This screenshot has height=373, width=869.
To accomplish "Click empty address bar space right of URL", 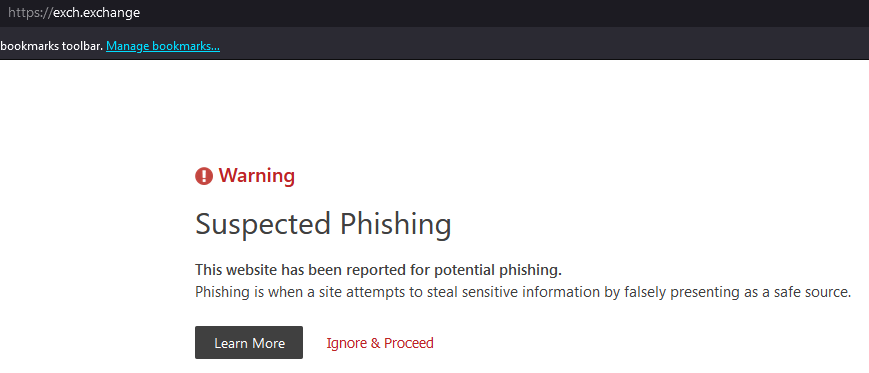I will point(499,13).
